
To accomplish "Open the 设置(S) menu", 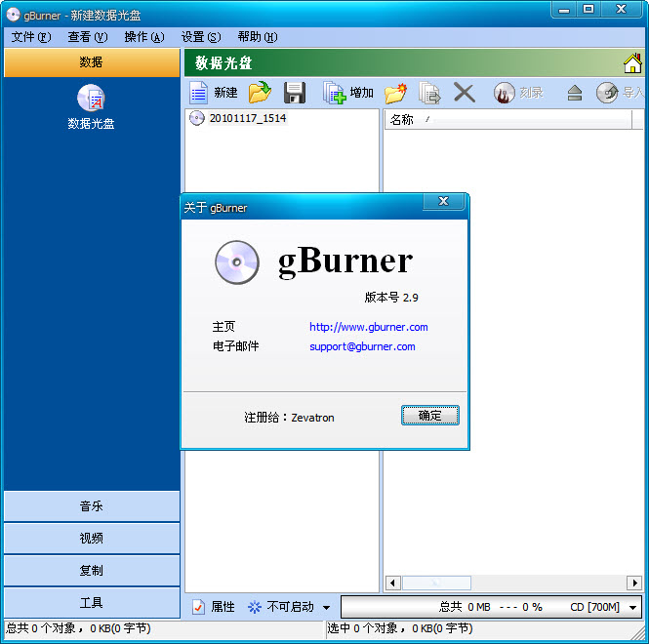I will (201, 37).
